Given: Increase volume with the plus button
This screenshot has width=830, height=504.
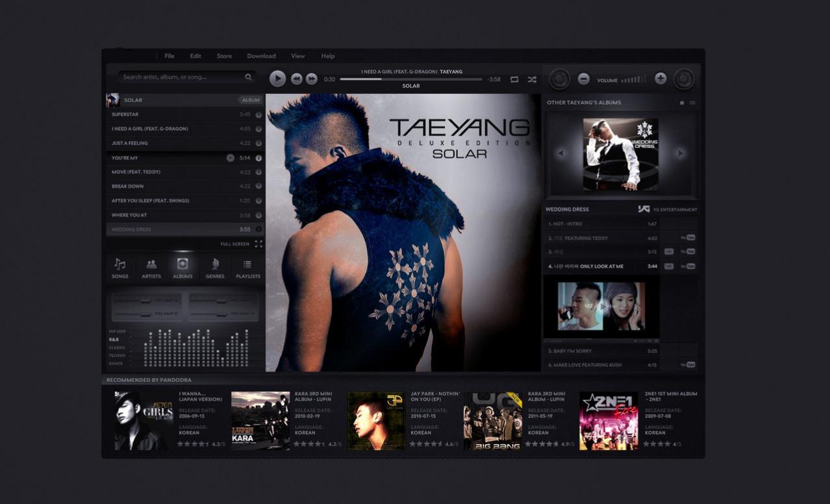Looking at the screenshot, I should (660, 79).
